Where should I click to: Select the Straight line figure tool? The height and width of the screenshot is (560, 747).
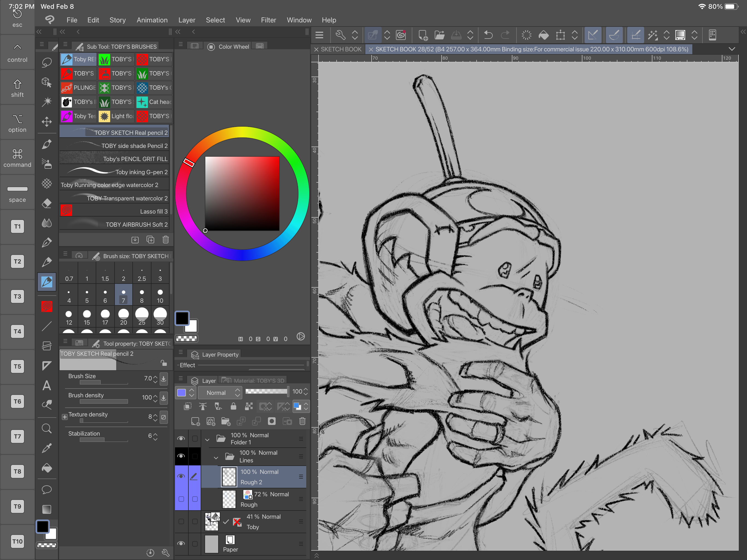coord(46,326)
